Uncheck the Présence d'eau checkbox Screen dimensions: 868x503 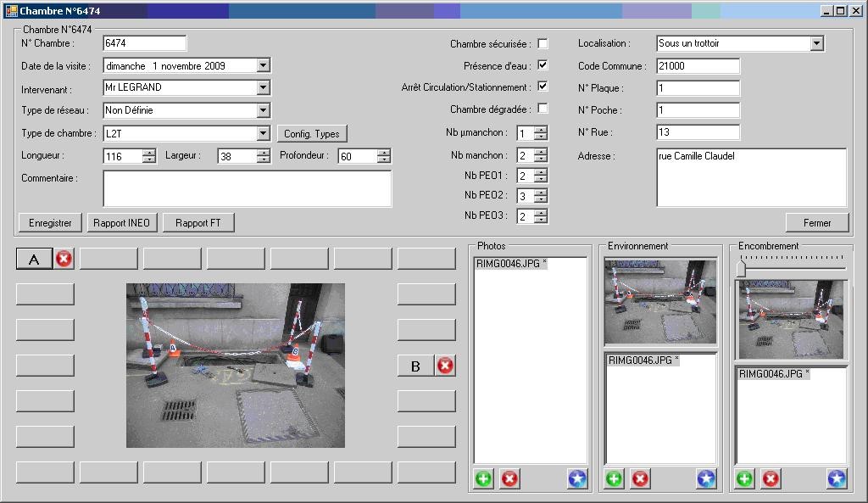[542, 64]
